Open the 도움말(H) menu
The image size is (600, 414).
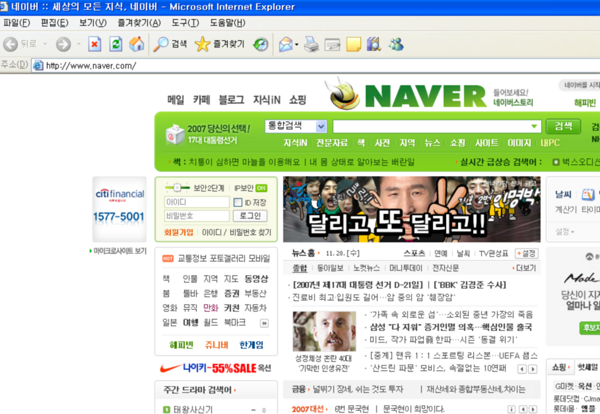click(227, 23)
